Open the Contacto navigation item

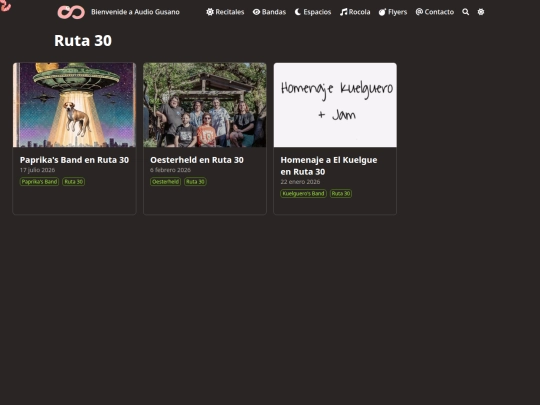435,12
